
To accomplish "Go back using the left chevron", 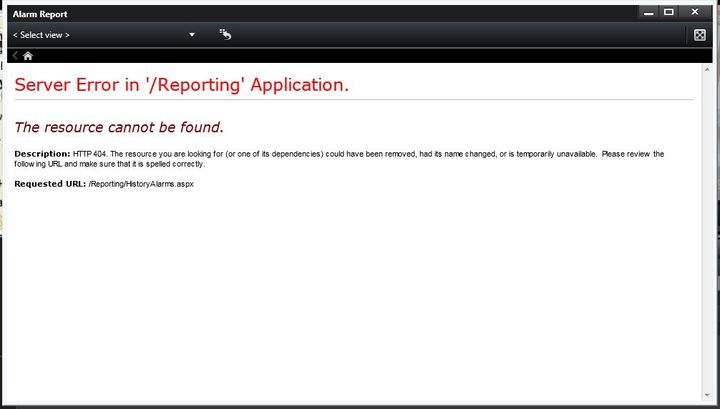I will coord(15,56).
